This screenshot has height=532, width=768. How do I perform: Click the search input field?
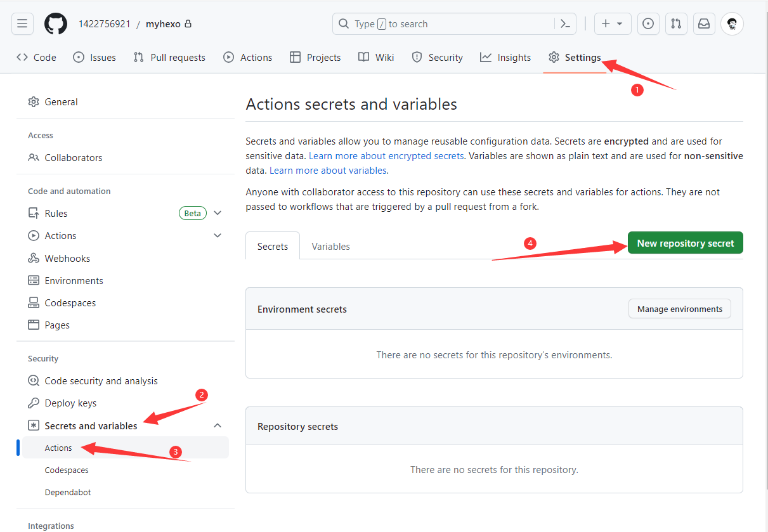point(444,24)
